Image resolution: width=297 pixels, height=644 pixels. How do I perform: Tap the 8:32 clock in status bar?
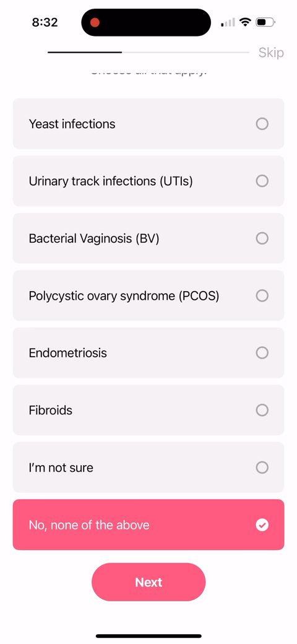(x=45, y=22)
